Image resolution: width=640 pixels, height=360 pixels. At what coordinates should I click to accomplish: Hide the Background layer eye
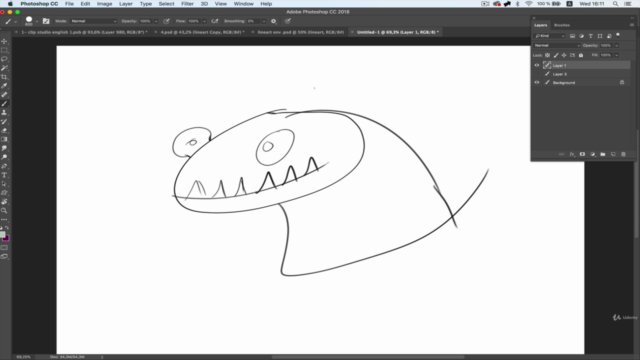(x=537, y=82)
